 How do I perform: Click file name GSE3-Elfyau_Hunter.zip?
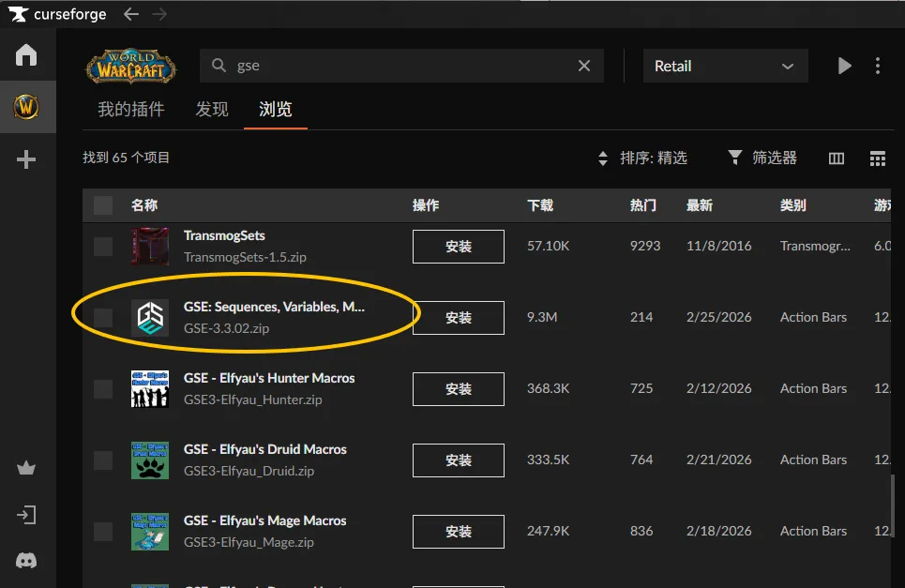253,400
